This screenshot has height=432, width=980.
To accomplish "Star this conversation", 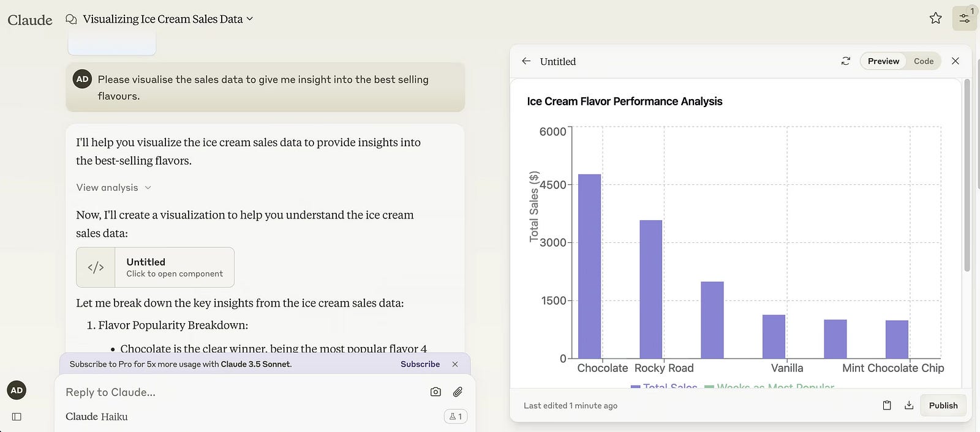I will click(935, 18).
